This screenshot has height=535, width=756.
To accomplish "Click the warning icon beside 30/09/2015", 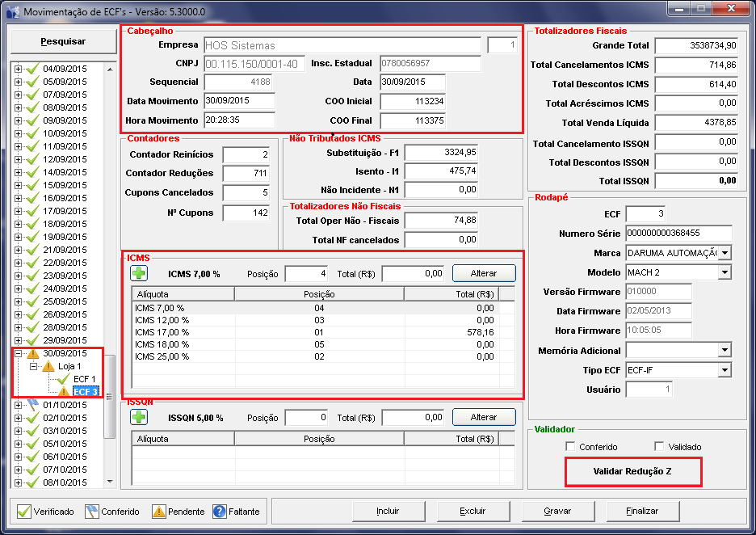I will tap(33, 354).
